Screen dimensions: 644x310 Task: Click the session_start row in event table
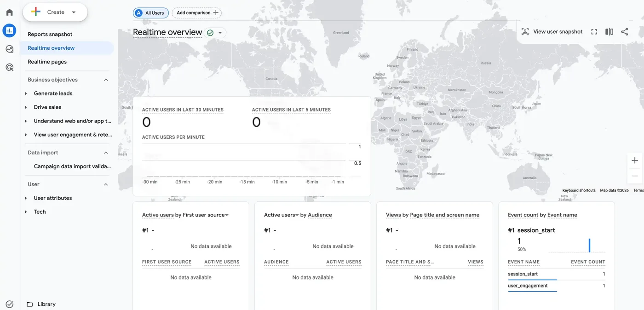coord(557,274)
